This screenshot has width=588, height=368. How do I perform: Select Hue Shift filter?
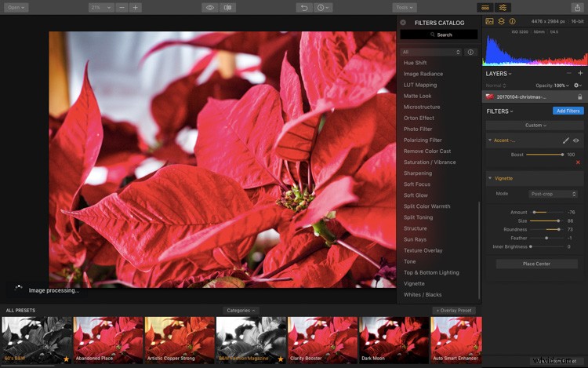[415, 63]
